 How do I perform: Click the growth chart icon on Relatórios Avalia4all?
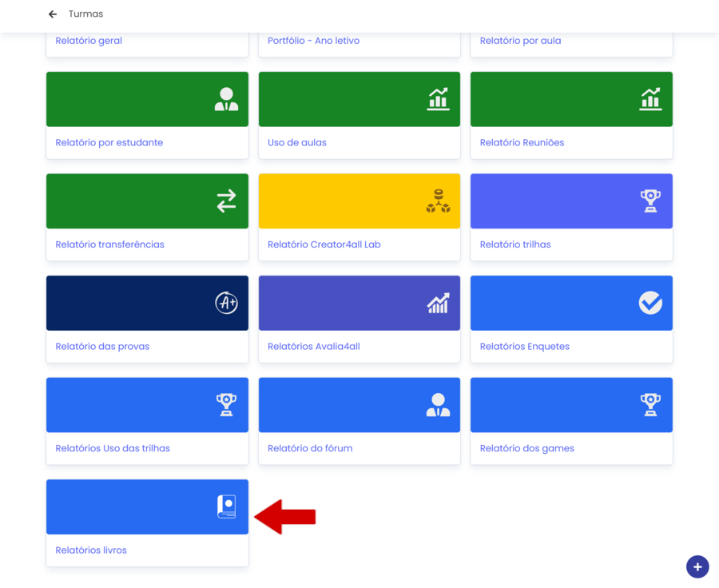(438, 303)
